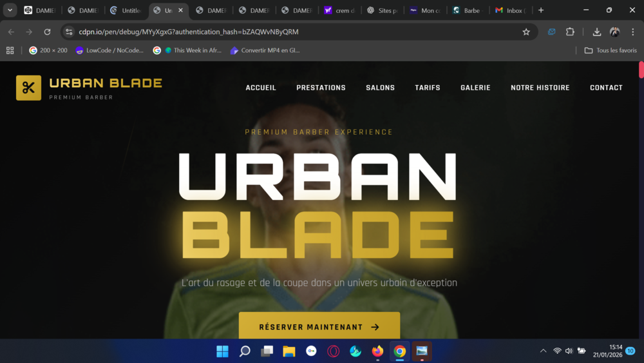Bookmark this page with the star icon
Image resolution: width=644 pixels, height=363 pixels.
[x=526, y=32]
